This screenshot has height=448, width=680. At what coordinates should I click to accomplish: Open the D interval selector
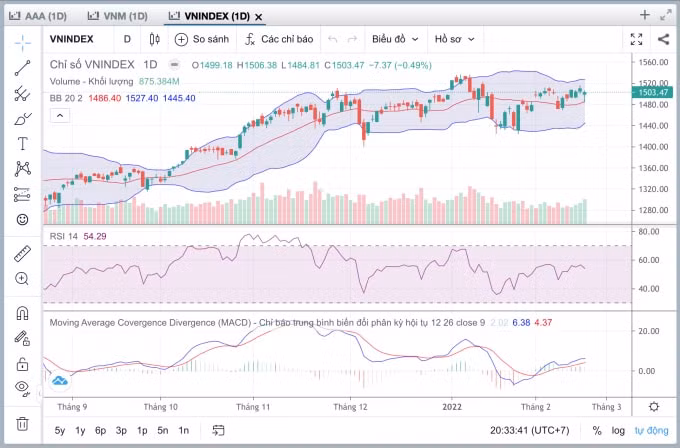coord(127,39)
